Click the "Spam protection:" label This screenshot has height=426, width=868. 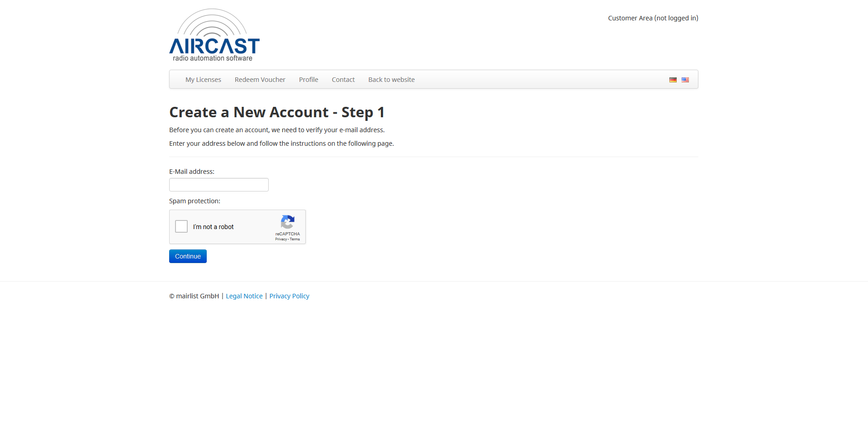click(x=194, y=201)
